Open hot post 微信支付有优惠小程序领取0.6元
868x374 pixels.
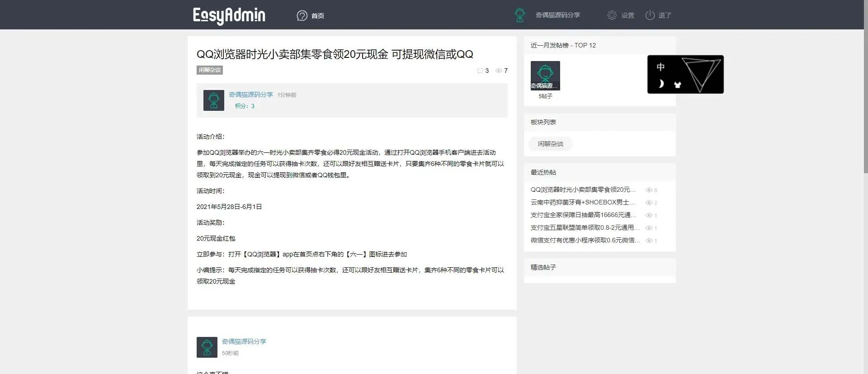point(585,240)
